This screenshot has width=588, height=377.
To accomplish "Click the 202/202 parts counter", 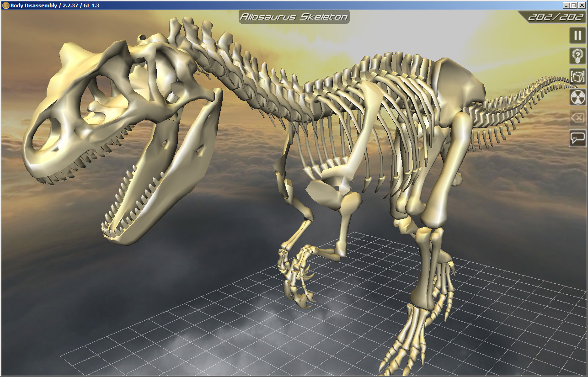I will pyautogui.click(x=556, y=17).
